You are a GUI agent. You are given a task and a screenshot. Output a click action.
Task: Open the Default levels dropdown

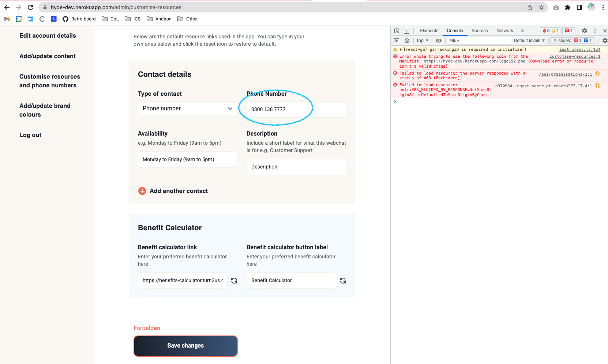click(x=529, y=41)
